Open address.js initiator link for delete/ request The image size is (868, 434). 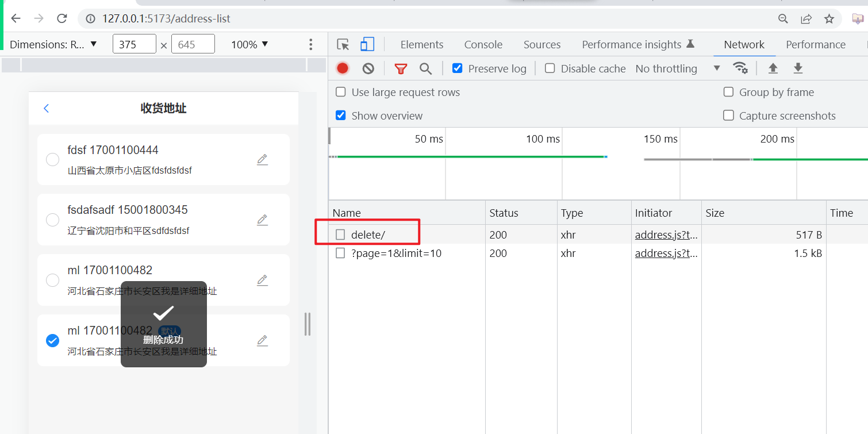click(x=666, y=235)
